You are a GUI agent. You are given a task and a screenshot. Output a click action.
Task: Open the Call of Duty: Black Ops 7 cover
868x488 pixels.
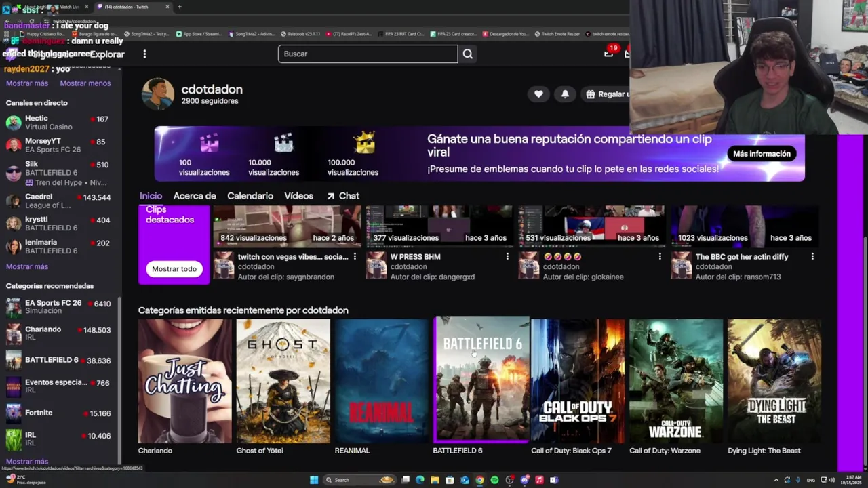[578, 381]
